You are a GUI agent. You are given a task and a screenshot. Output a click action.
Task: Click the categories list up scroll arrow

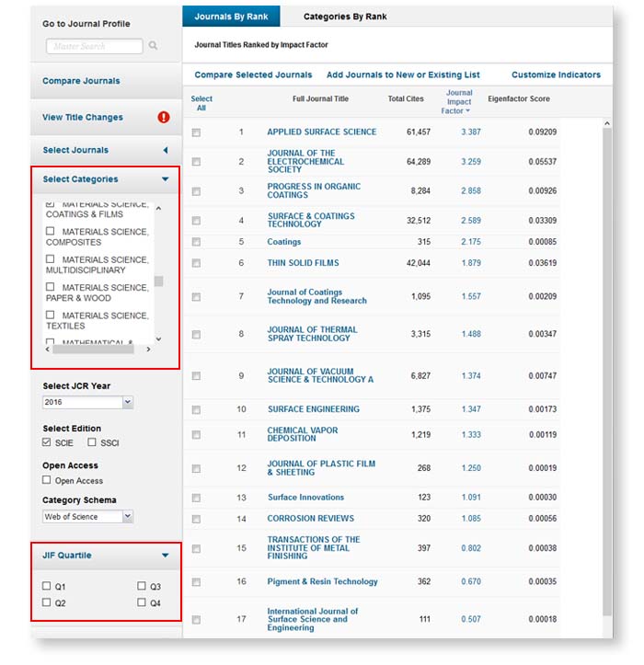pos(158,208)
